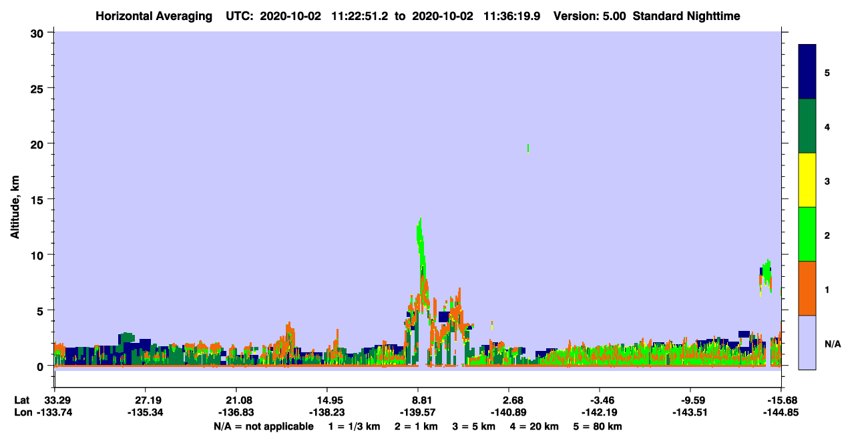Click the legend entry '4 = 20 km'
The image size is (868, 445).
pyautogui.click(x=534, y=426)
